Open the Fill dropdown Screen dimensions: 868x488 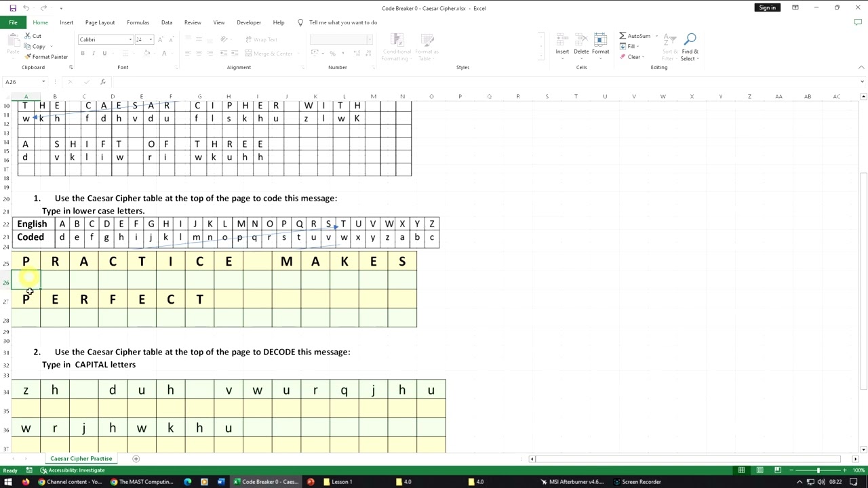[x=630, y=46]
